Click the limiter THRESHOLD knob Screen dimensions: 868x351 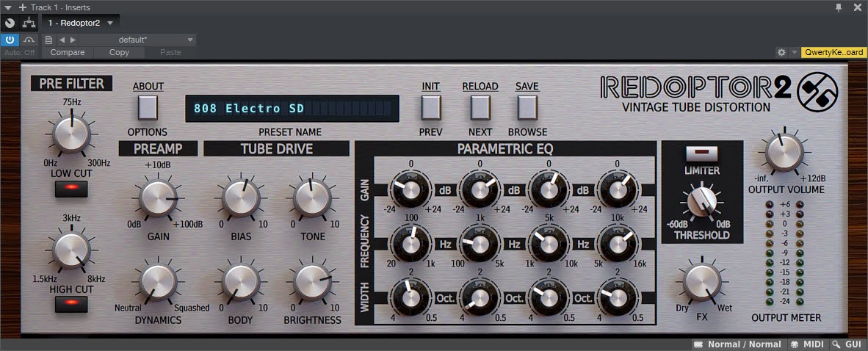point(701,201)
